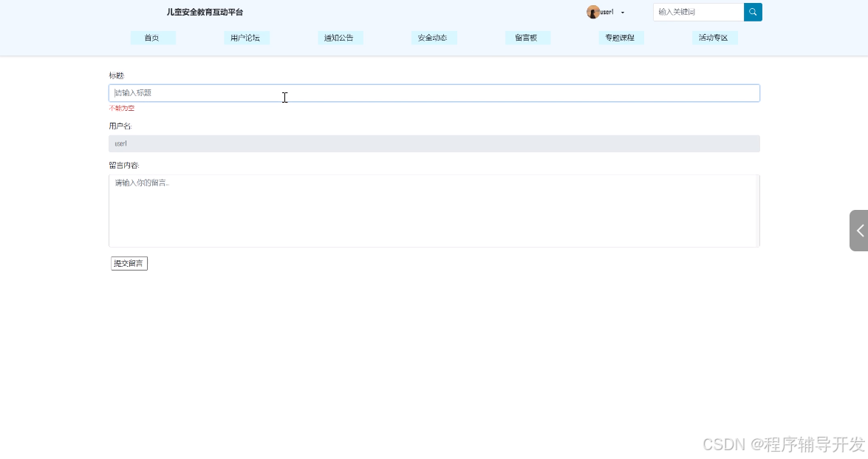868x459 pixels.
Task: Focus the 留言内容 message textarea
Action: (434, 211)
